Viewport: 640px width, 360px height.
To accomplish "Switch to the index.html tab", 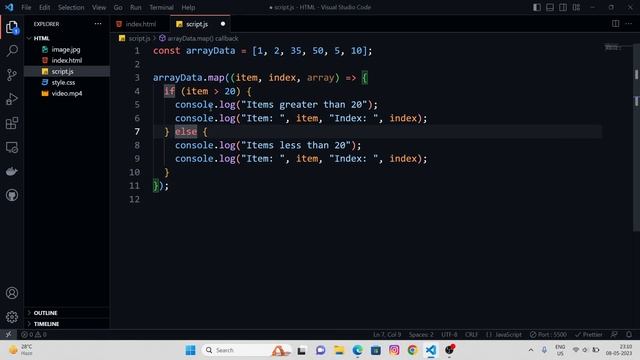I will coord(140,24).
